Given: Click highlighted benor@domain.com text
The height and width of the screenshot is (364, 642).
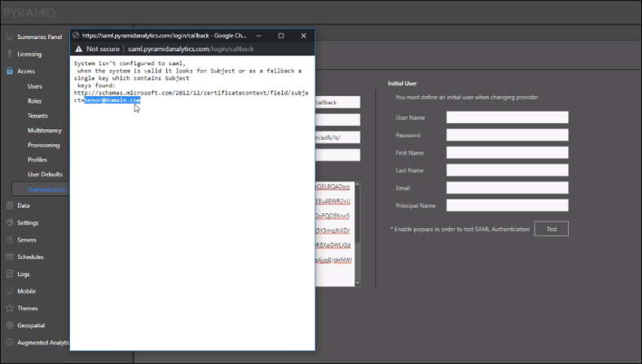Looking at the screenshot, I should click(112, 100).
